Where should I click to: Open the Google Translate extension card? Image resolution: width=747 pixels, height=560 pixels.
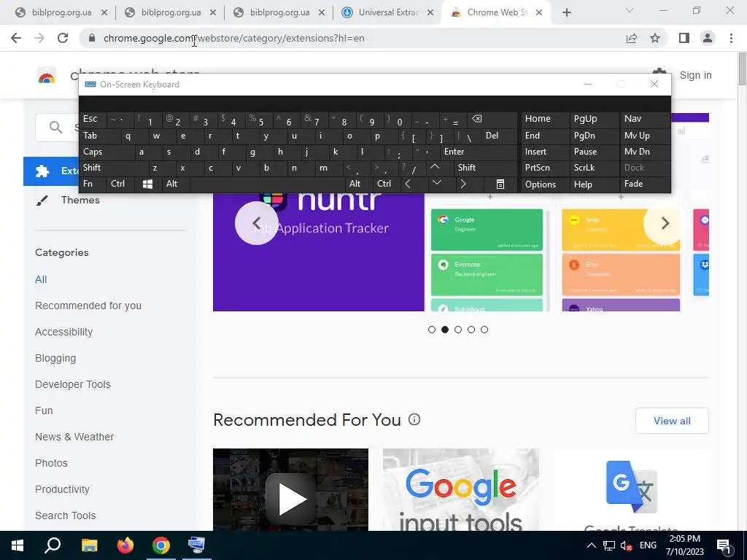(x=631, y=489)
